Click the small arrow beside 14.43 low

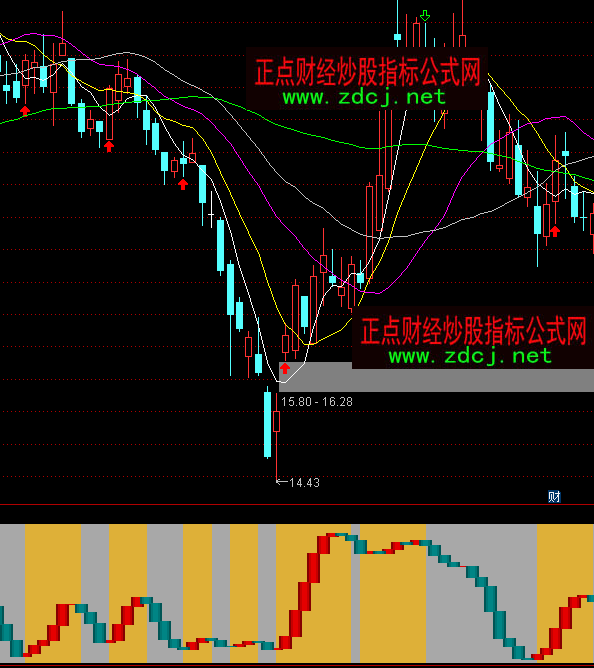282,482
